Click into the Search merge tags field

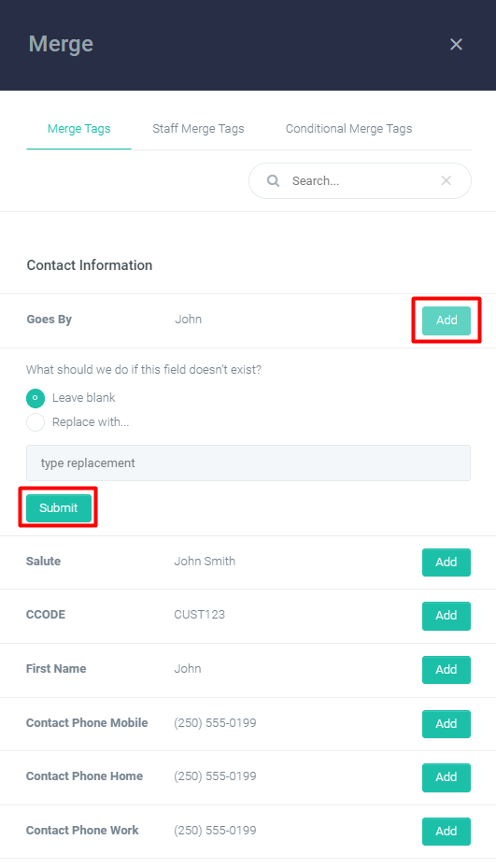point(360,180)
